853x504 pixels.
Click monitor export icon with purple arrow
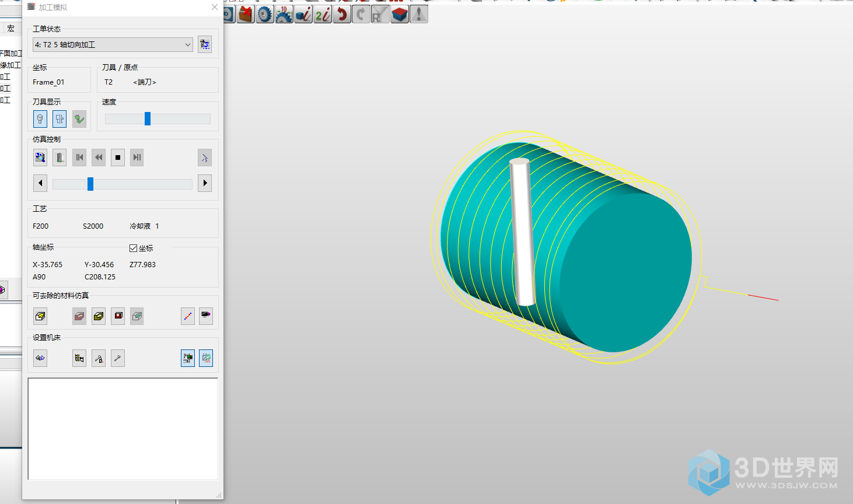coord(206,316)
